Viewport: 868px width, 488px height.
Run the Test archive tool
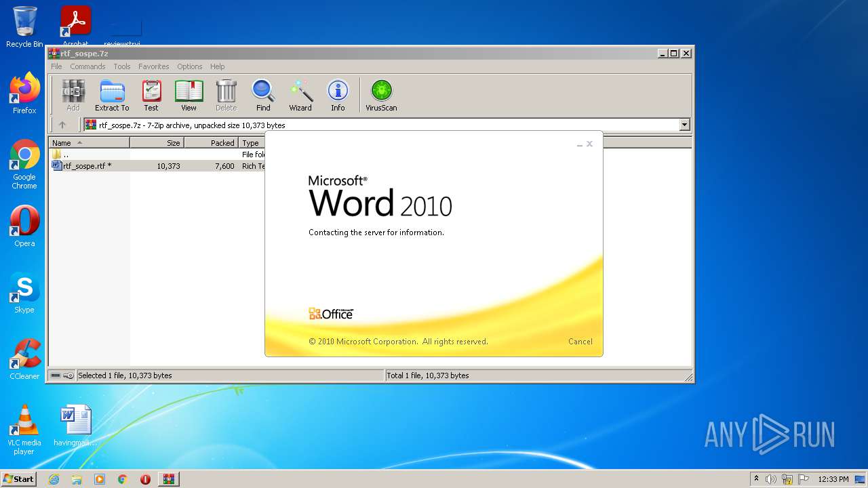[x=151, y=96]
